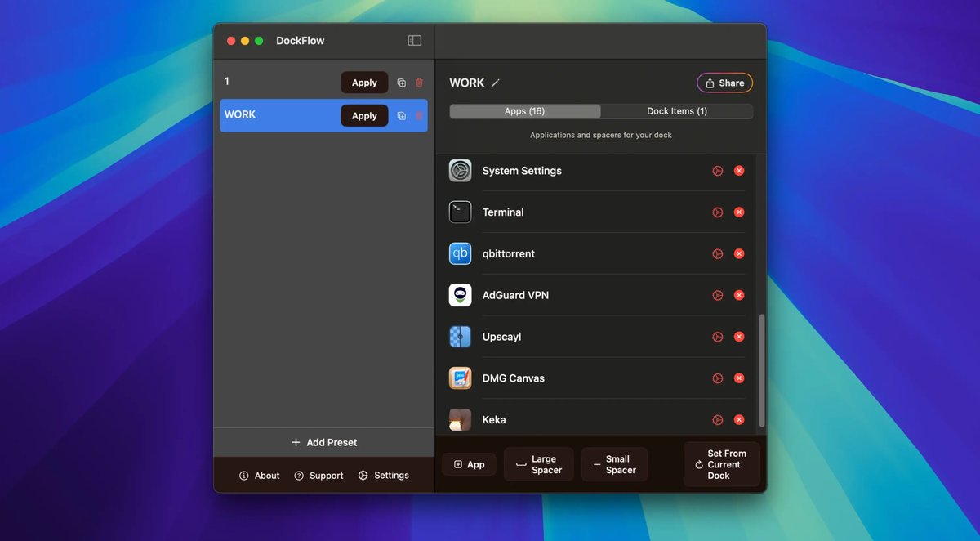The image size is (980, 541).
Task: Toggle hide option for System Settings
Action: (x=717, y=170)
